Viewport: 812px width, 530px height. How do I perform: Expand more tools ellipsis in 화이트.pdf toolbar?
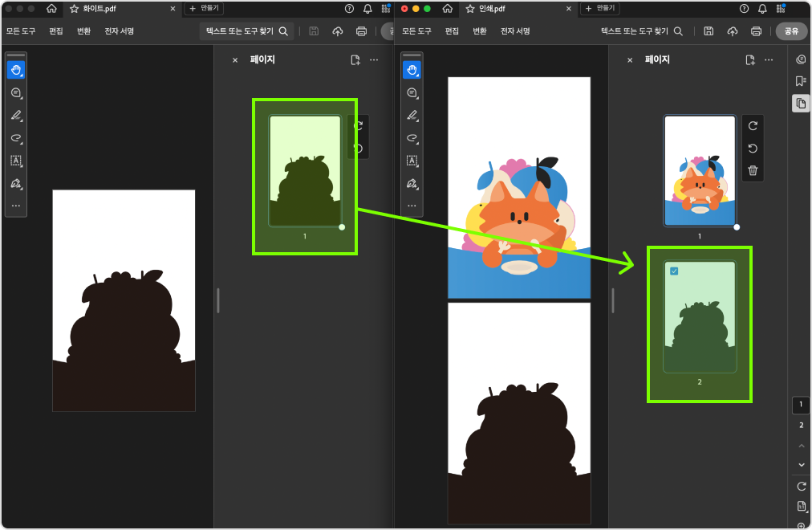16,206
